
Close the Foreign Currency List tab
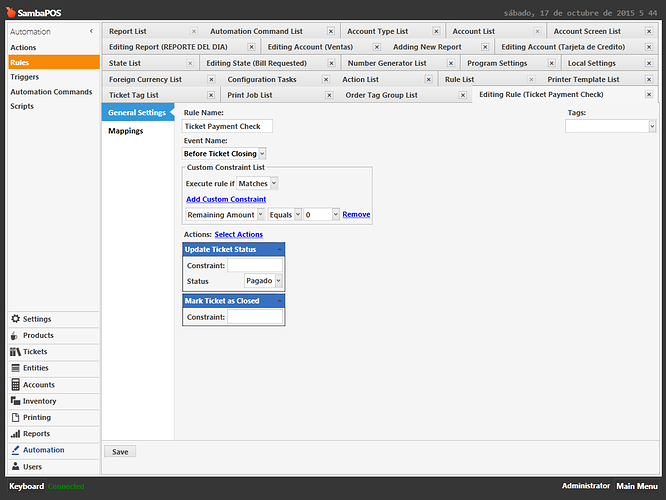tap(211, 79)
